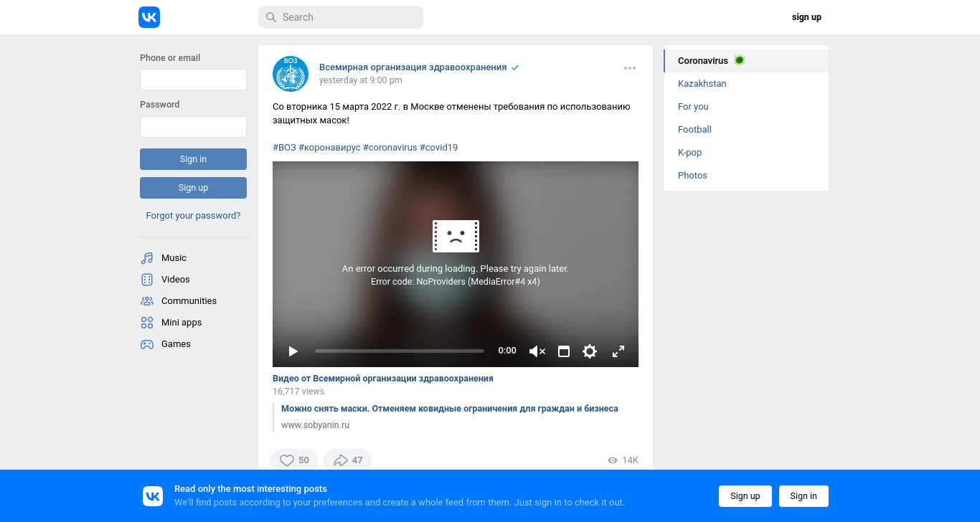Click the www.sobyanin.ru source link

click(315, 425)
